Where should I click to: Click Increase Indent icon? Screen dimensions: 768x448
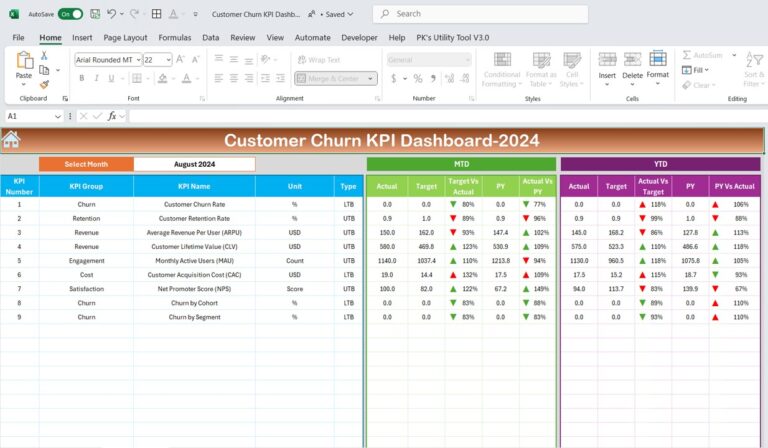[280, 78]
